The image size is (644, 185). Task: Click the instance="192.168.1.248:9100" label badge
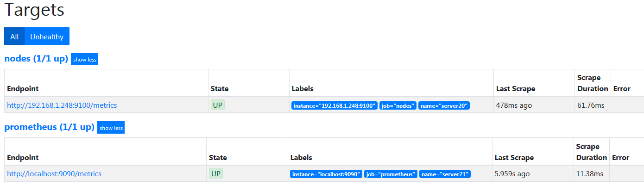click(335, 105)
